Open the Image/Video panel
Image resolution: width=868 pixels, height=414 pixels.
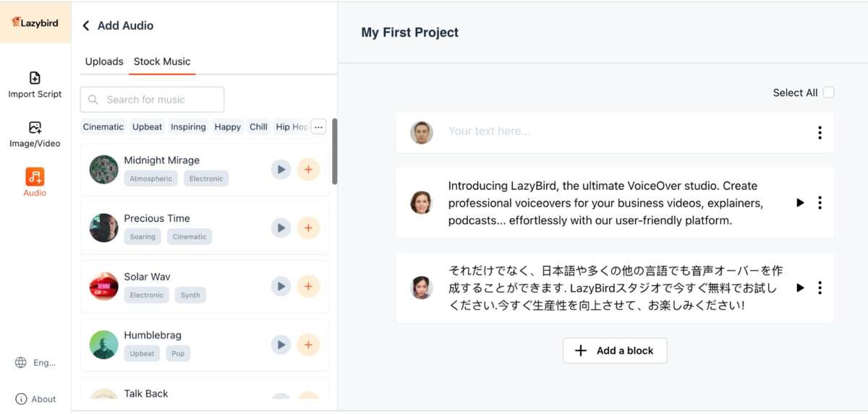click(35, 134)
